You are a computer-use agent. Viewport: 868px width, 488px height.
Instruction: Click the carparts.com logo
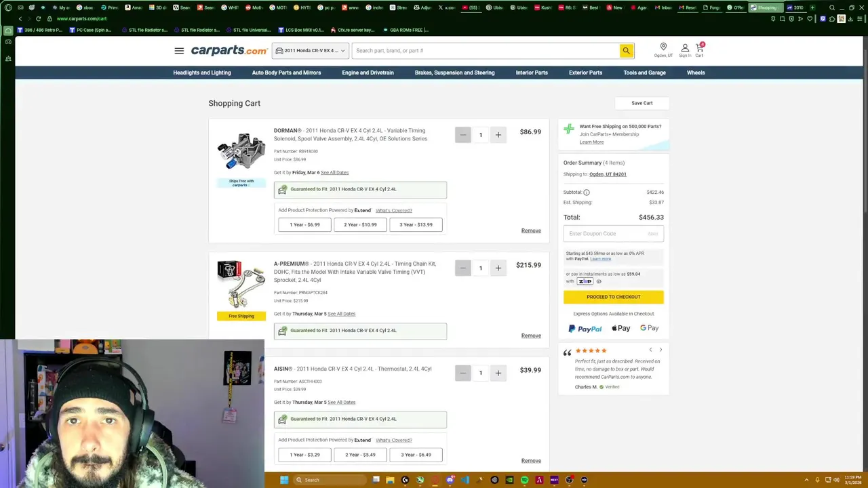(x=229, y=51)
